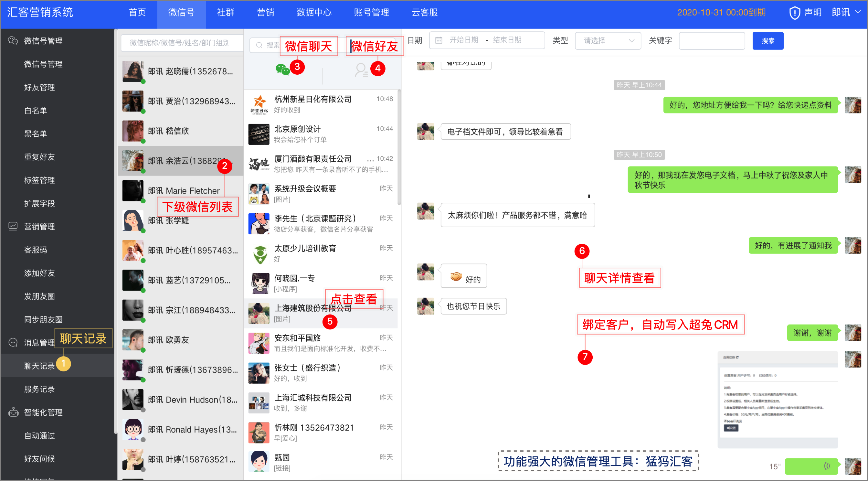The height and width of the screenshot is (481, 868).
Task: Open the 开始日期 date picker field
Action: tap(464, 40)
